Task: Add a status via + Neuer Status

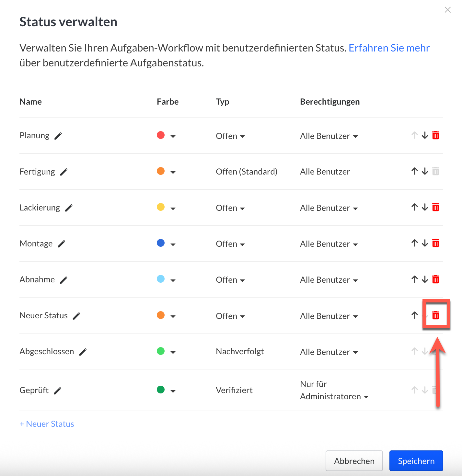Action: [47, 424]
